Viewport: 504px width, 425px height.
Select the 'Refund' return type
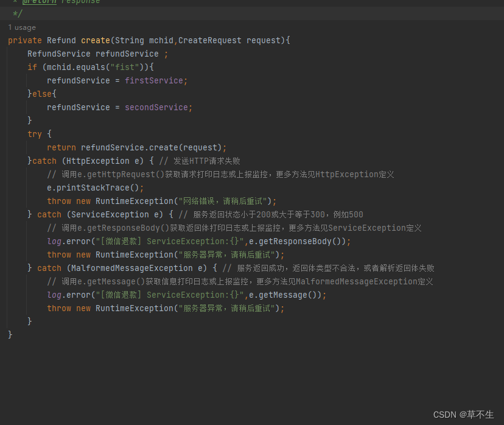[x=61, y=40]
